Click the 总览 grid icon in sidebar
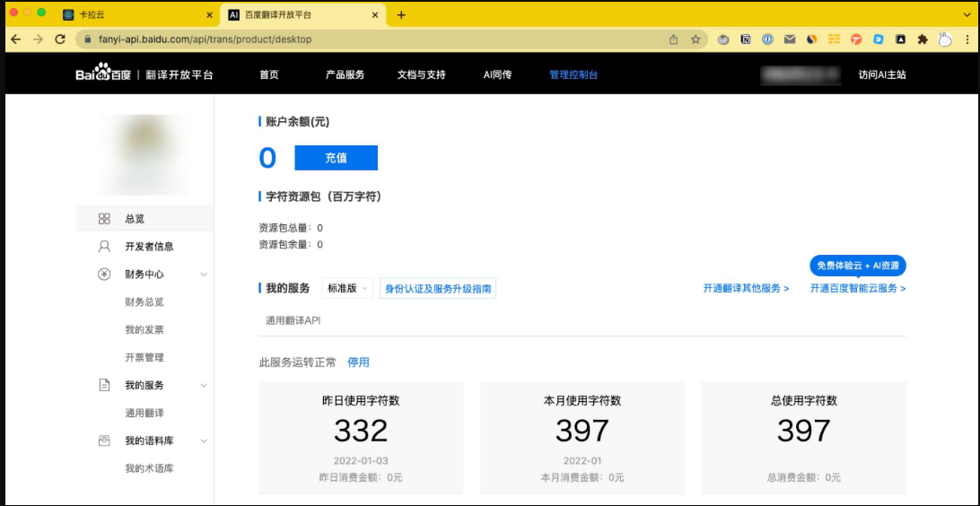The image size is (980, 506). pos(104,219)
